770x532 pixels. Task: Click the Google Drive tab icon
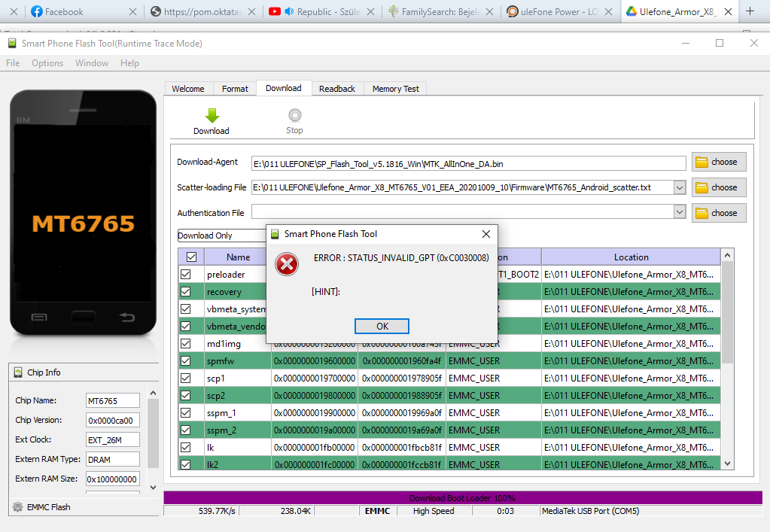tap(631, 11)
